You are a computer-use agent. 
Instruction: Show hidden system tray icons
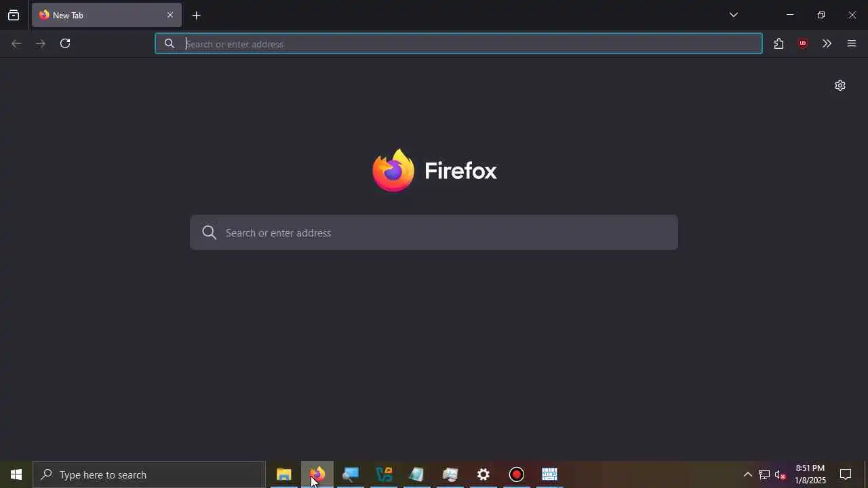click(747, 474)
